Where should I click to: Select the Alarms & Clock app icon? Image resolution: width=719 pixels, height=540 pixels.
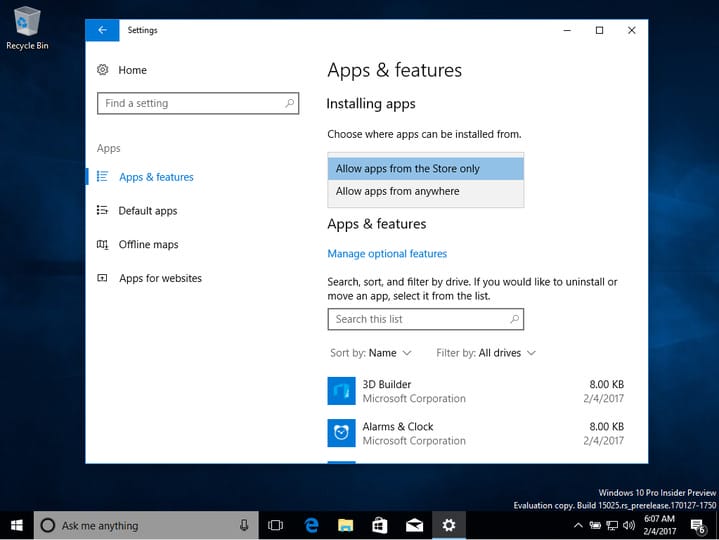pyautogui.click(x=341, y=433)
